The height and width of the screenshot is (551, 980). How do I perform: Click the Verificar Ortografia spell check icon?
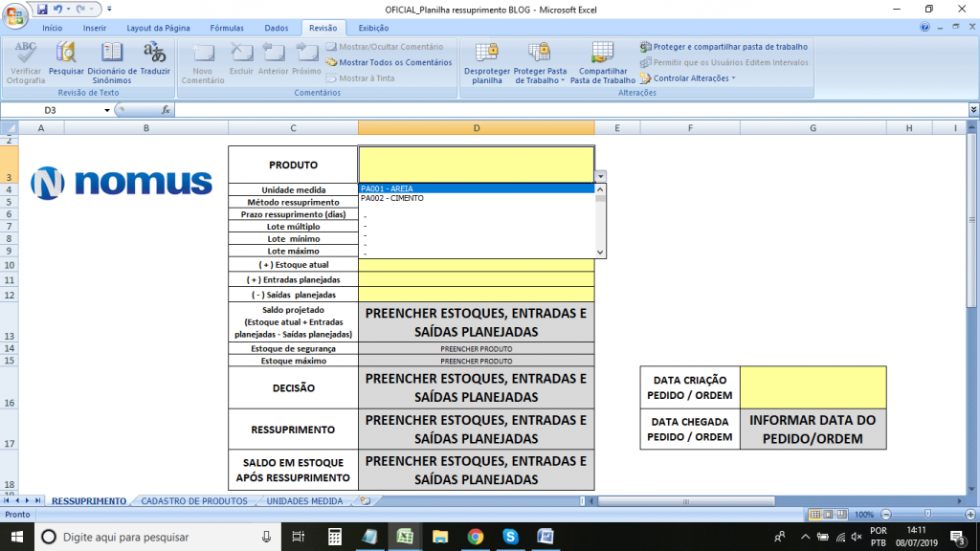26,54
